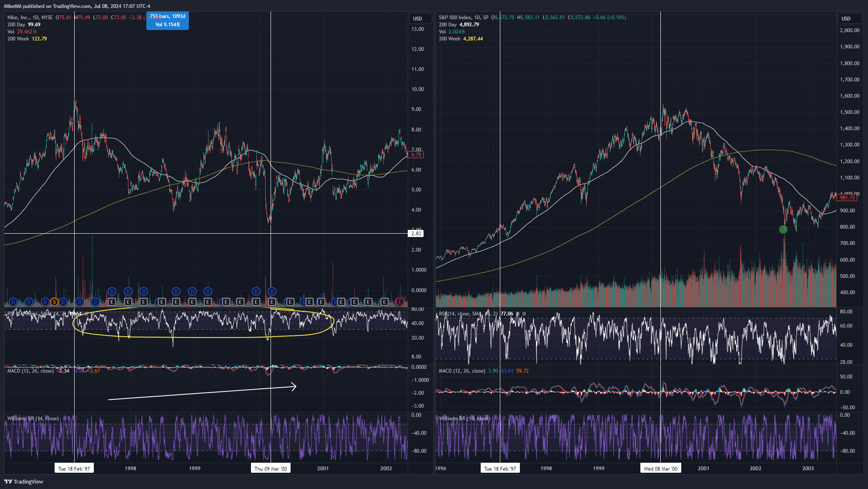Select the '200 Day 4,892.79' indicator legend
The width and height of the screenshot is (868, 489).
(459, 25)
